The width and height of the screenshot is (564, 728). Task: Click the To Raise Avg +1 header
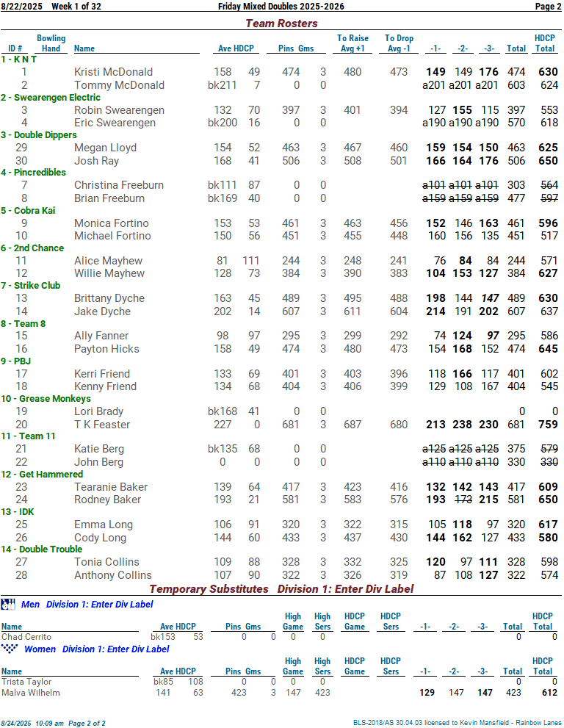pyautogui.click(x=352, y=43)
